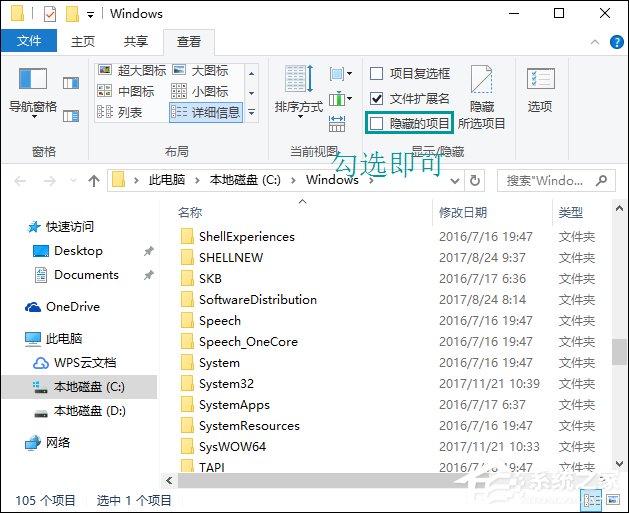Select 此电脑 in the navigation pane
The width and height of the screenshot is (629, 513).
54,339
